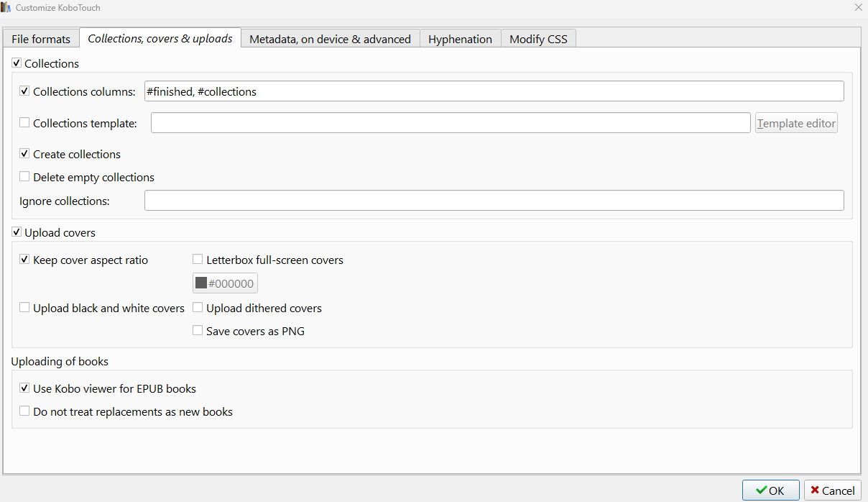Click the calibre books icon in title bar
The width and height of the screenshot is (868, 502).
(x=6, y=7)
